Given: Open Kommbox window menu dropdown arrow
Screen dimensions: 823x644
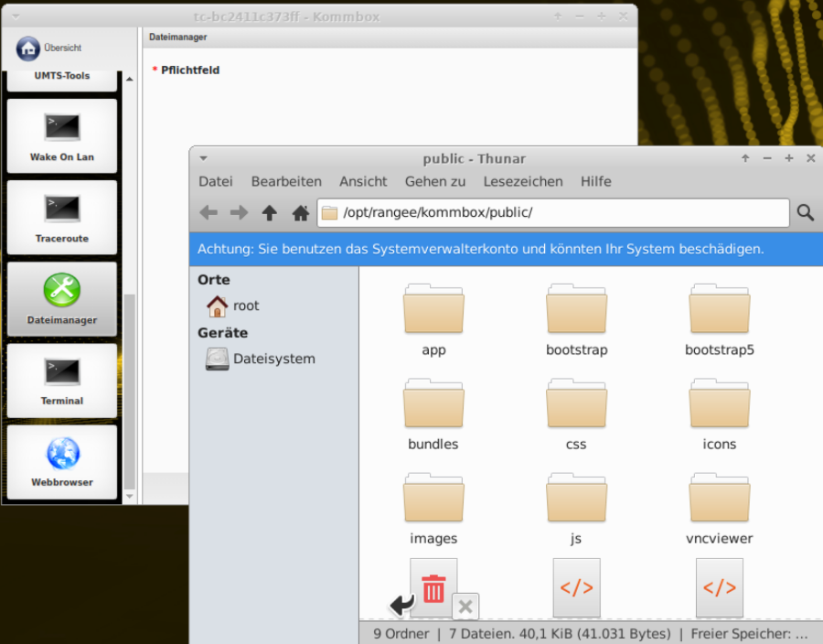Looking at the screenshot, I should pos(15,16).
